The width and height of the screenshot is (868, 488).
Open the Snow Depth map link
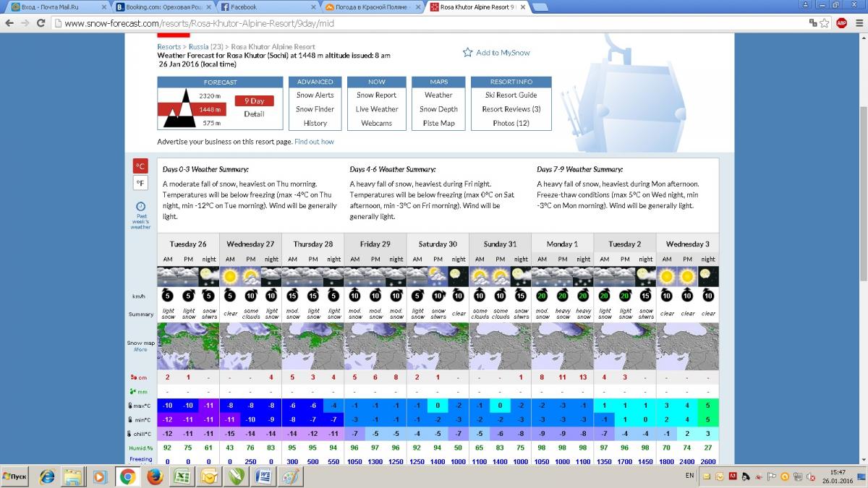pyautogui.click(x=438, y=109)
